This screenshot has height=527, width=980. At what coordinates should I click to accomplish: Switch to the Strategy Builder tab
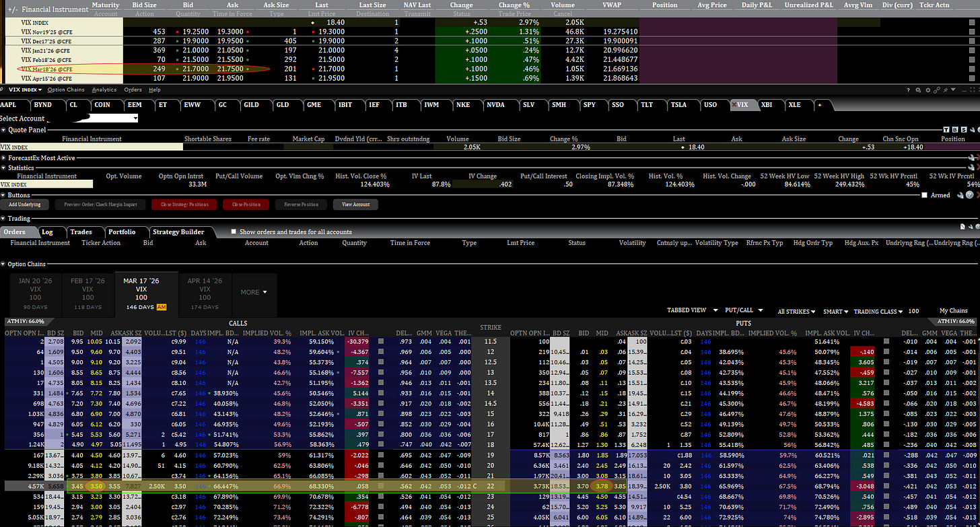[178, 232]
